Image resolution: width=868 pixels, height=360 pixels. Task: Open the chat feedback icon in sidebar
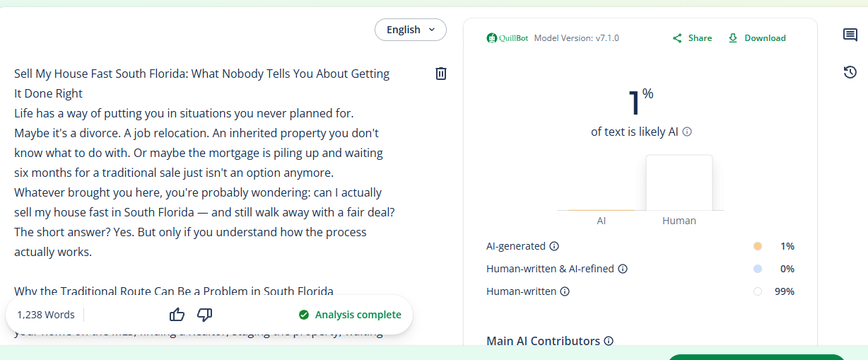click(x=850, y=35)
